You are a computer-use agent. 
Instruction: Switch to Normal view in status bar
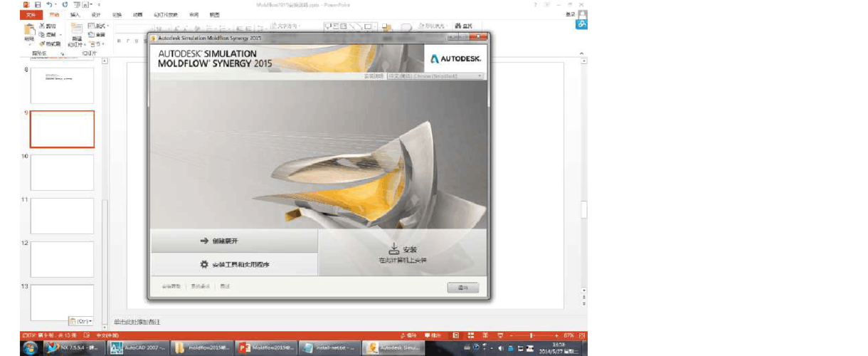pos(456,335)
